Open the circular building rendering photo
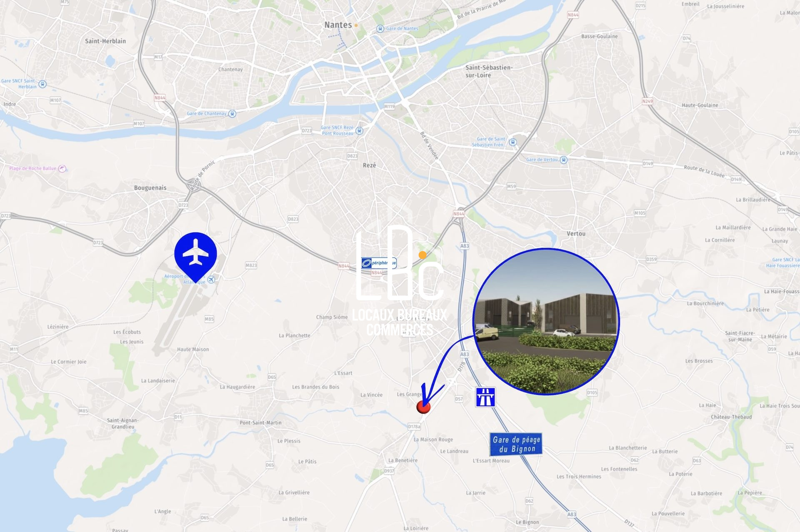 tap(546, 322)
